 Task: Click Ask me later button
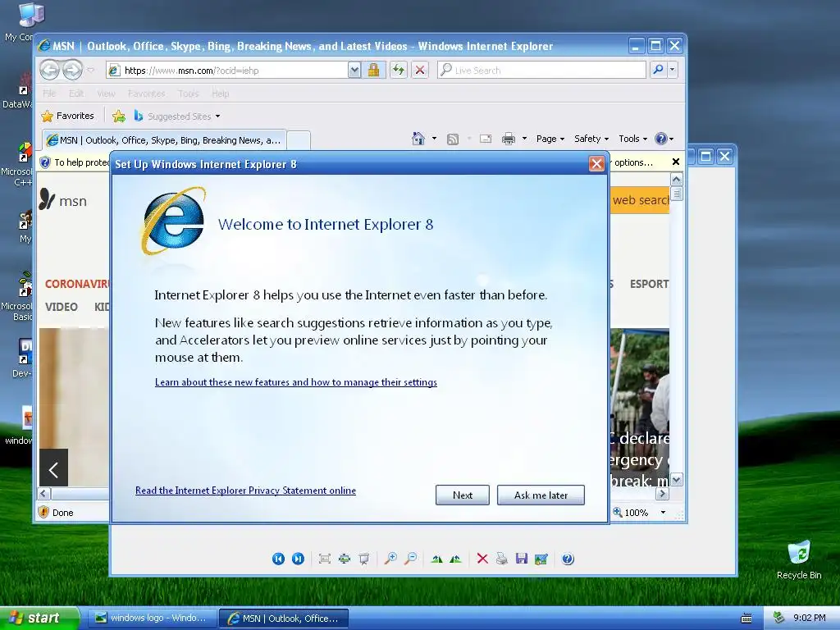coord(541,495)
